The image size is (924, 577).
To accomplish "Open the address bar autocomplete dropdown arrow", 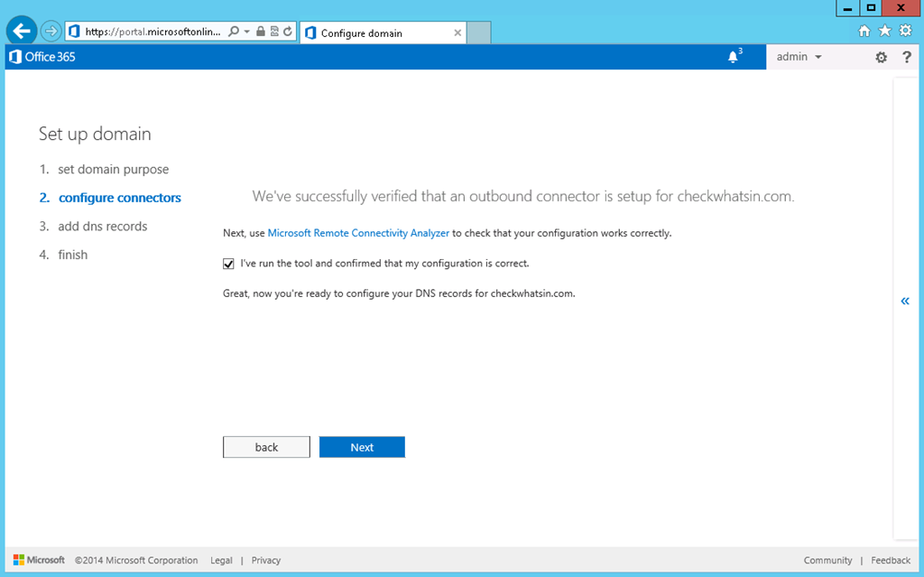I will coord(247,32).
